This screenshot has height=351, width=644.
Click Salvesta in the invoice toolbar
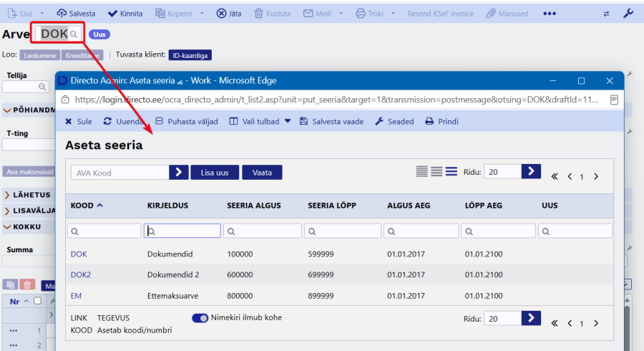coord(76,14)
